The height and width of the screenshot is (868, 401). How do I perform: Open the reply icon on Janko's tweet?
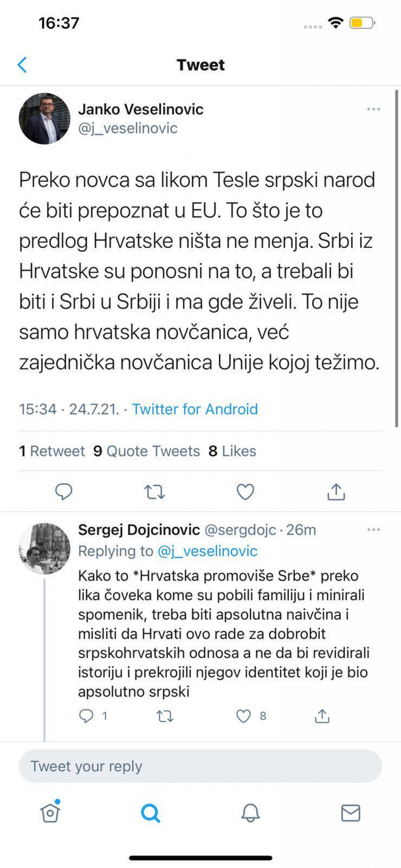click(64, 492)
